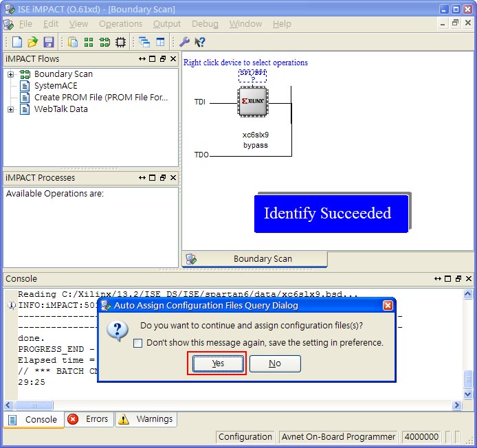Select WebTalk Data flow item
This screenshot has height=448, width=477.
(x=61, y=109)
